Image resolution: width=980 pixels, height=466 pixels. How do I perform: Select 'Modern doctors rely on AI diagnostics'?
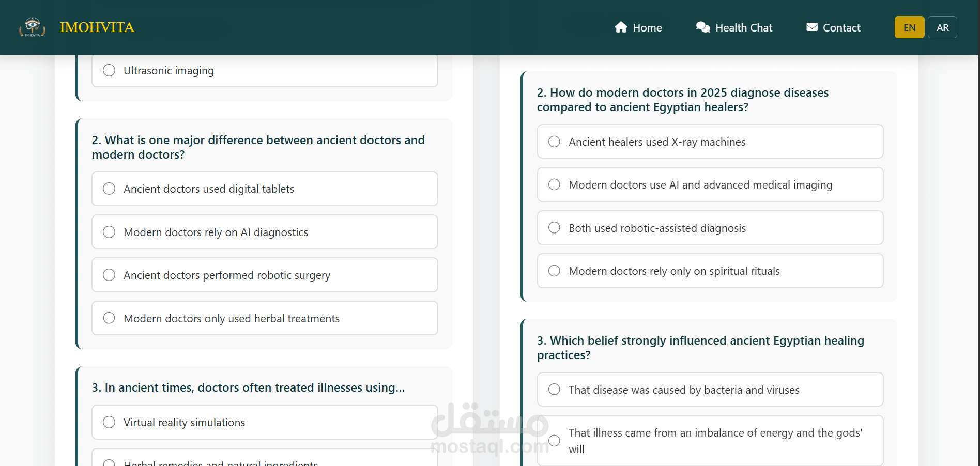(x=109, y=232)
